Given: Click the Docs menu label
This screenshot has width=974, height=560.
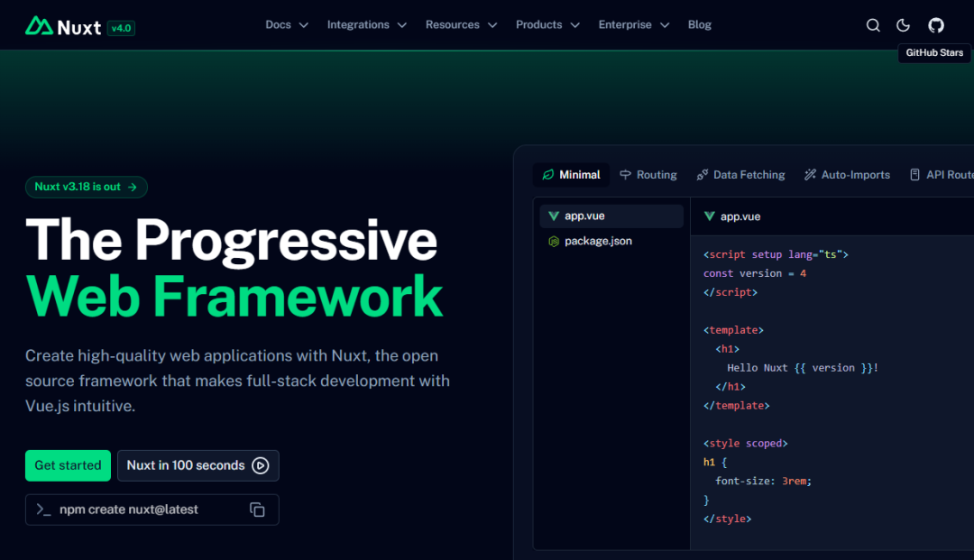Looking at the screenshot, I should point(279,25).
